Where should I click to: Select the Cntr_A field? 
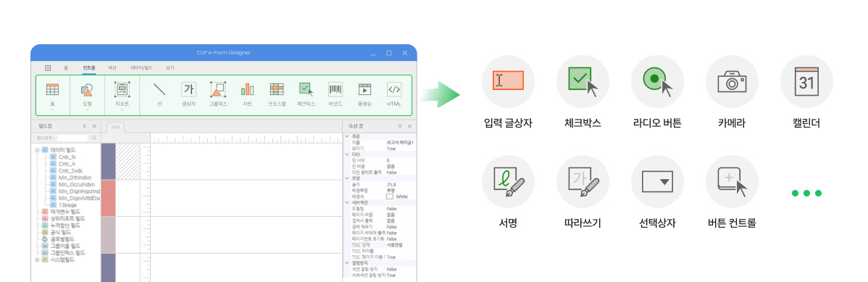(67, 163)
